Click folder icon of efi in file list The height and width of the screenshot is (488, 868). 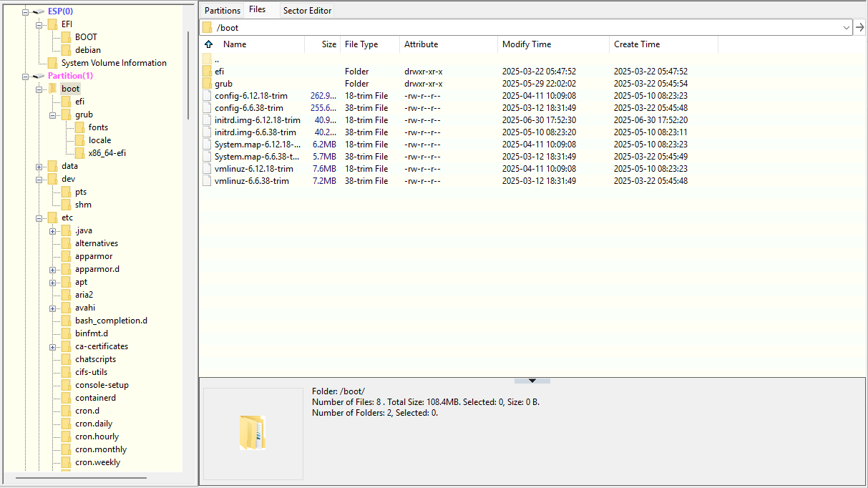(x=207, y=72)
